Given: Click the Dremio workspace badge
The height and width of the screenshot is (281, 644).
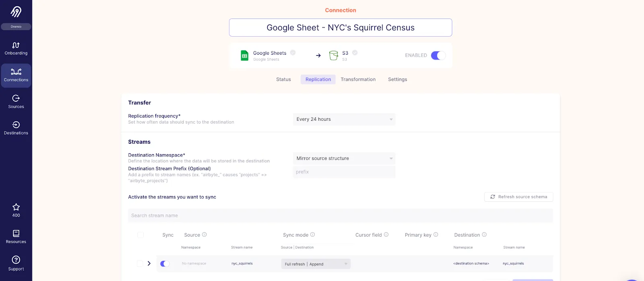Looking at the screenshot, I should coord(16,27).
